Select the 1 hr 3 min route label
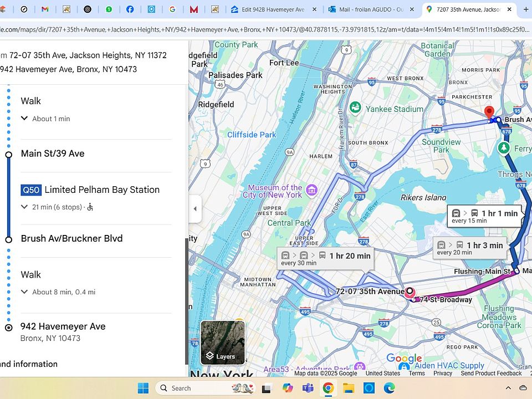532x399 pixels. click(470, 248)
